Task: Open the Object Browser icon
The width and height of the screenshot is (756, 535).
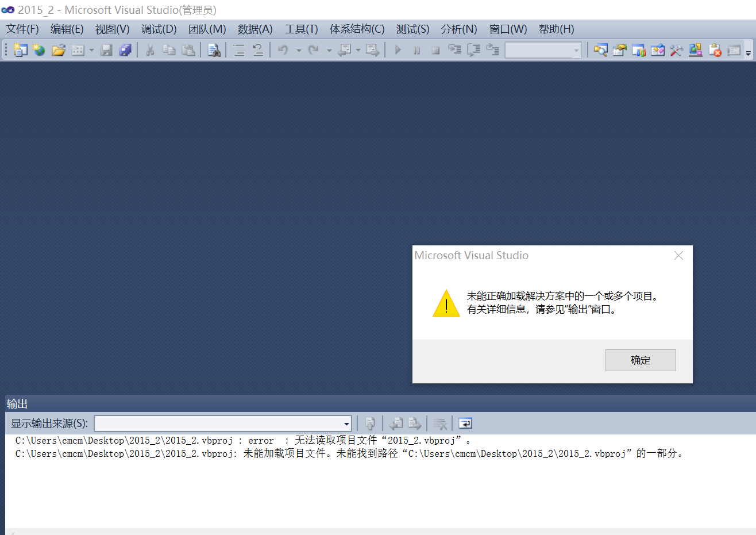Action: (658, 50)
